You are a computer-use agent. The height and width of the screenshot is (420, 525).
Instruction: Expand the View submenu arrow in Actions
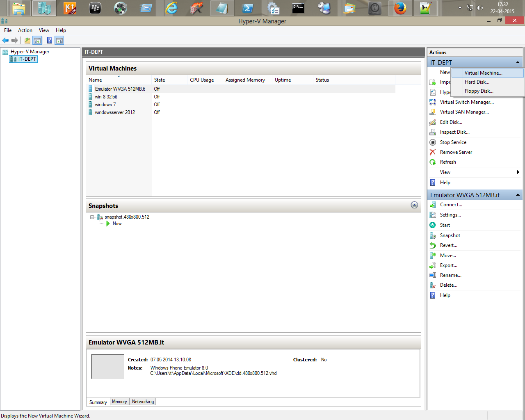(x=518, y=172)
